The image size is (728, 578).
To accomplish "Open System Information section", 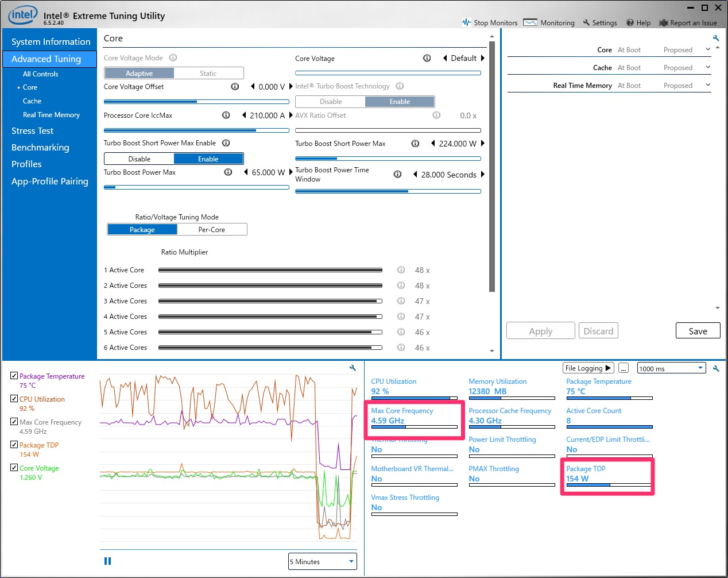I will point(51,42).
